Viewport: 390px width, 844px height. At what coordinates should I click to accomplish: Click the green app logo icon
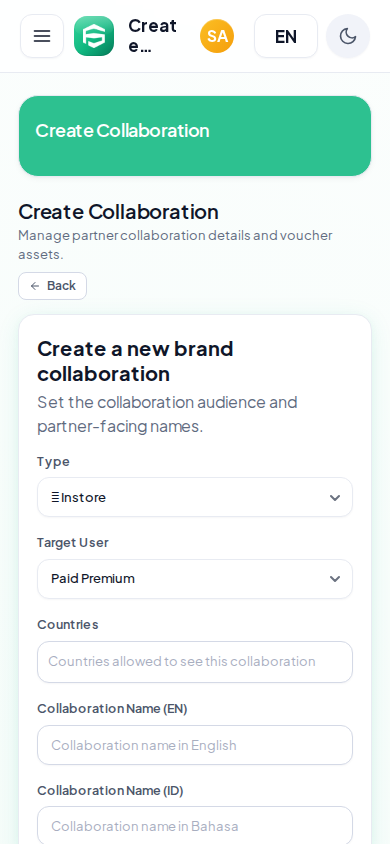(x=94, y=36)
